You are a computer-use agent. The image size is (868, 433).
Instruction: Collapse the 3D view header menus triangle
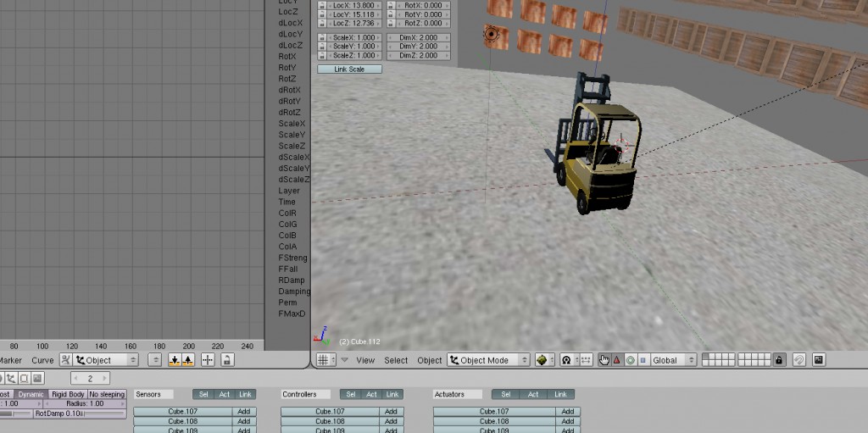[344, 360]
